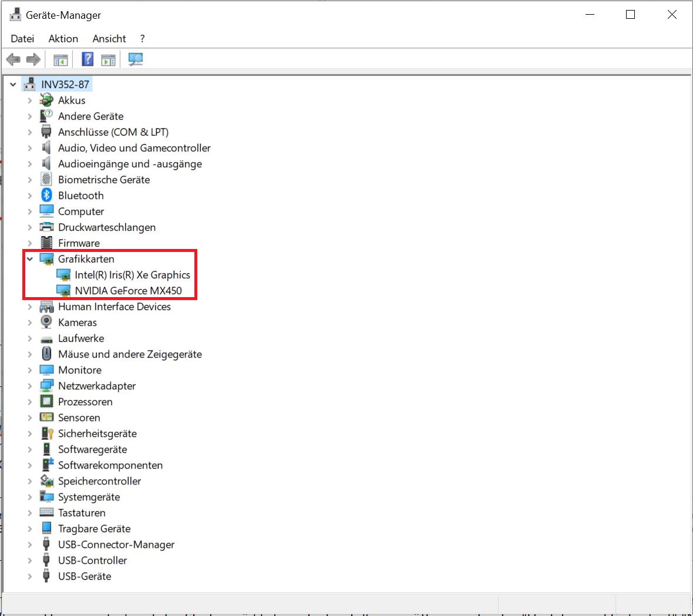Select Intel(R) Iris(R) Xe Graphics entry
693x616 pixels.
click(133, 275)
